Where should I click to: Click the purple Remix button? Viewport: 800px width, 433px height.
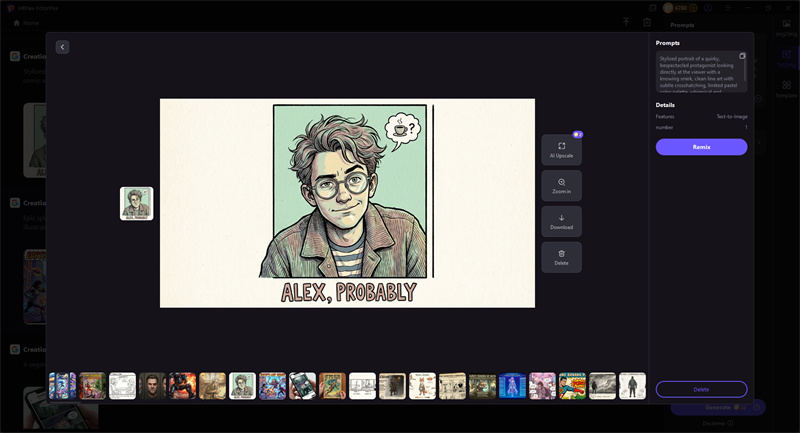pyautogui.click(x=702, y=147)
